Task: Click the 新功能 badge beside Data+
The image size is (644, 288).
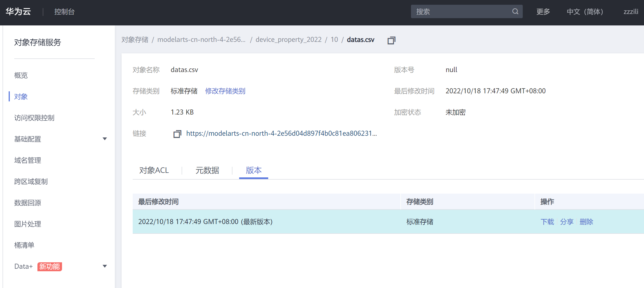Action: tap(50, 266)
